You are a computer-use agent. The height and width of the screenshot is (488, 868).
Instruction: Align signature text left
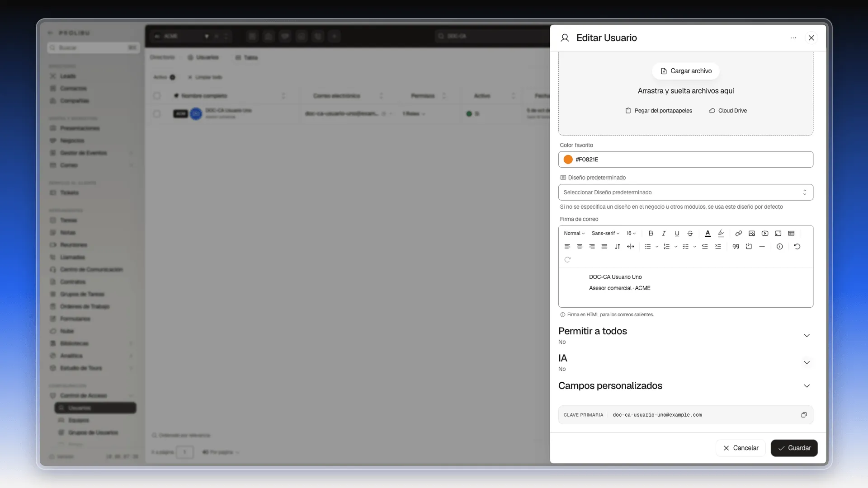coord(567,247)
